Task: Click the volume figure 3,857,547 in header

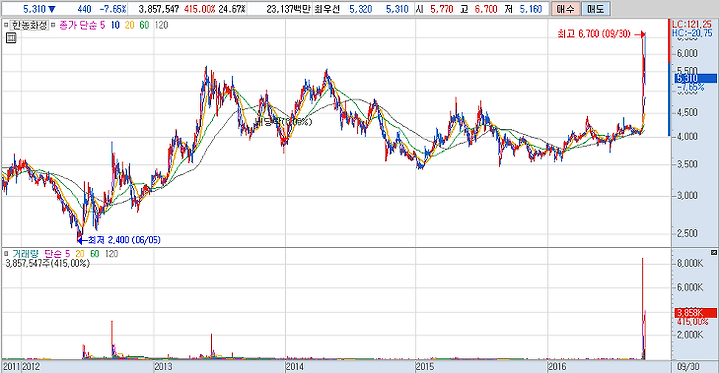Action: click(159, 9)
